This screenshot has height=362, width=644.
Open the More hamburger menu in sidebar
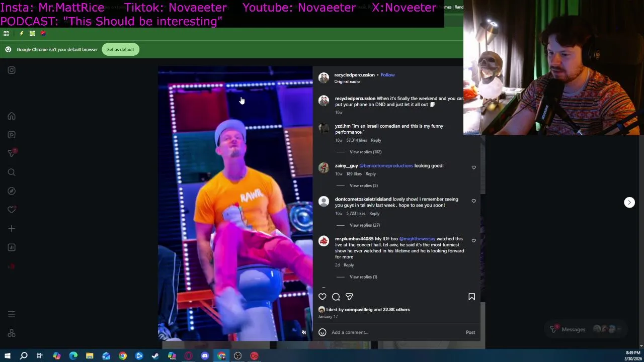(12, 315)
